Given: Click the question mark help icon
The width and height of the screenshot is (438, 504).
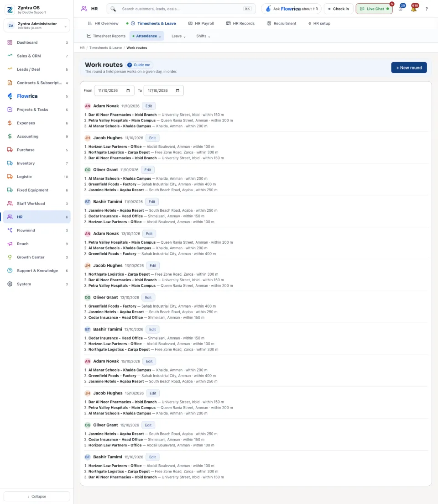Looking at the screenshot, I should [x=427, y=9].
